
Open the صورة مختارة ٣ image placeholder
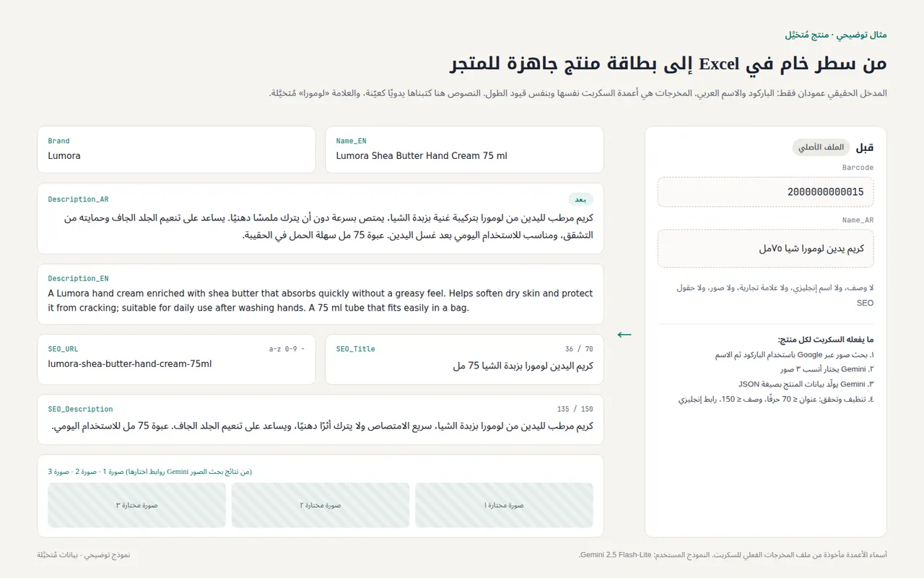[x=137, y=505]
